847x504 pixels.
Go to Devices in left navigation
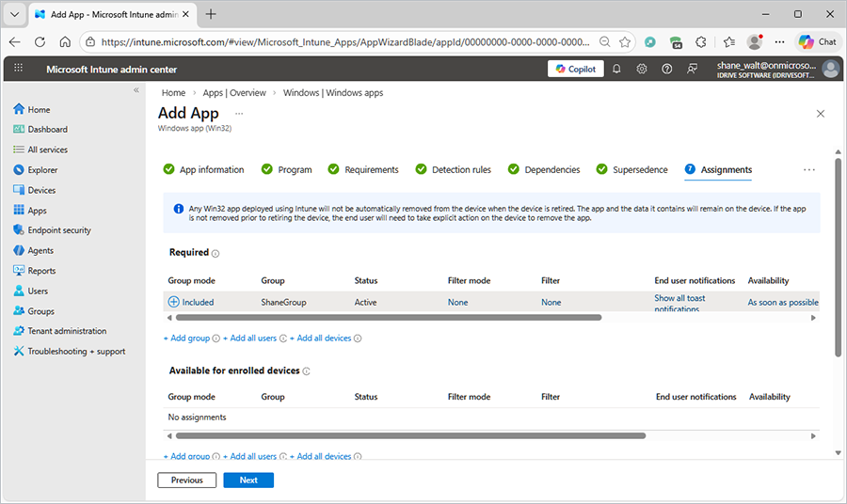[41, 190]
